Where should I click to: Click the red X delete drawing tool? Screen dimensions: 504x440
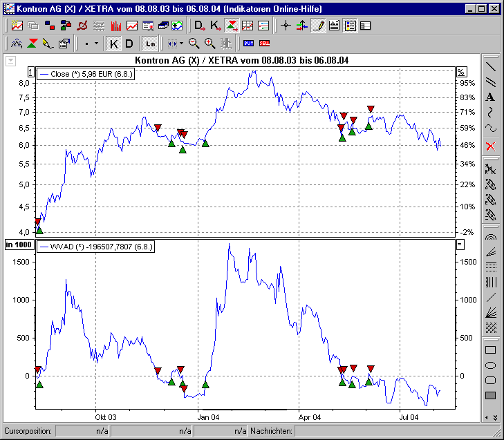coord(490,146)
